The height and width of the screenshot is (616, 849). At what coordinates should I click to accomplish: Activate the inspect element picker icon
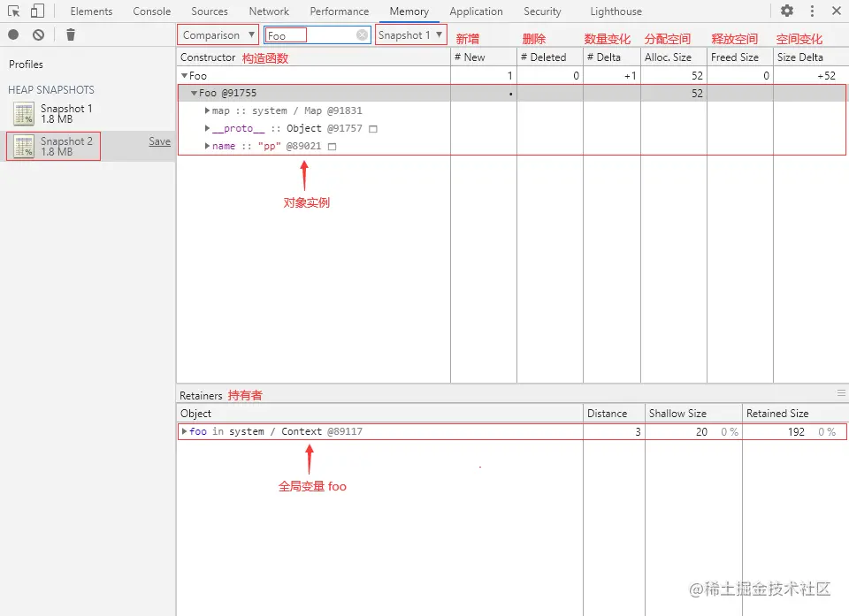pos(14,11)
